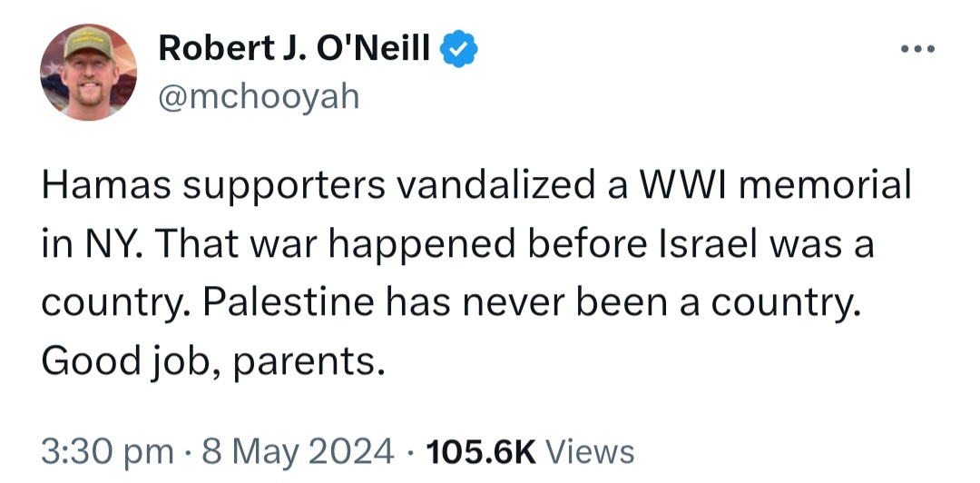The image size is (980, 483).
Task: Click the blue verified checkmark badge
Action: tap(459, 48)
